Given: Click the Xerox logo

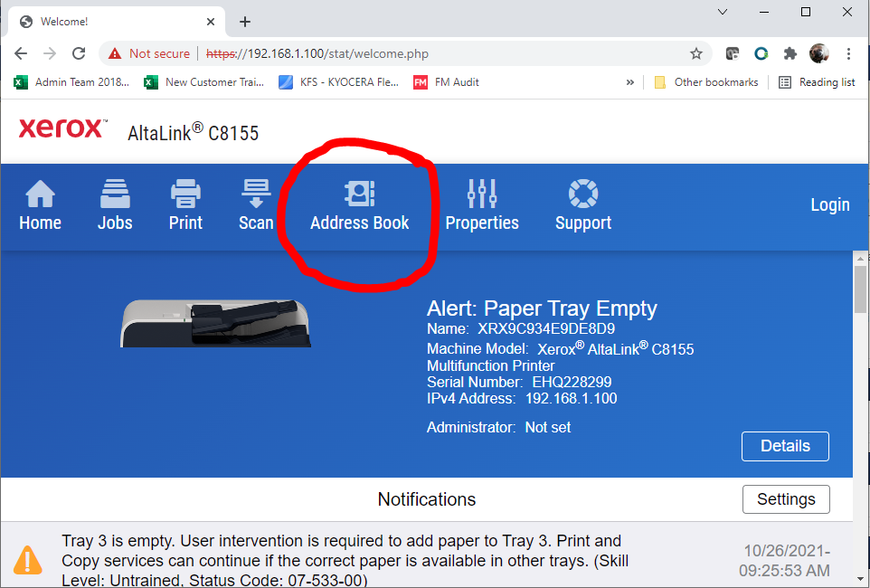Looking at the screenshot, I should [x=62, y=128].
